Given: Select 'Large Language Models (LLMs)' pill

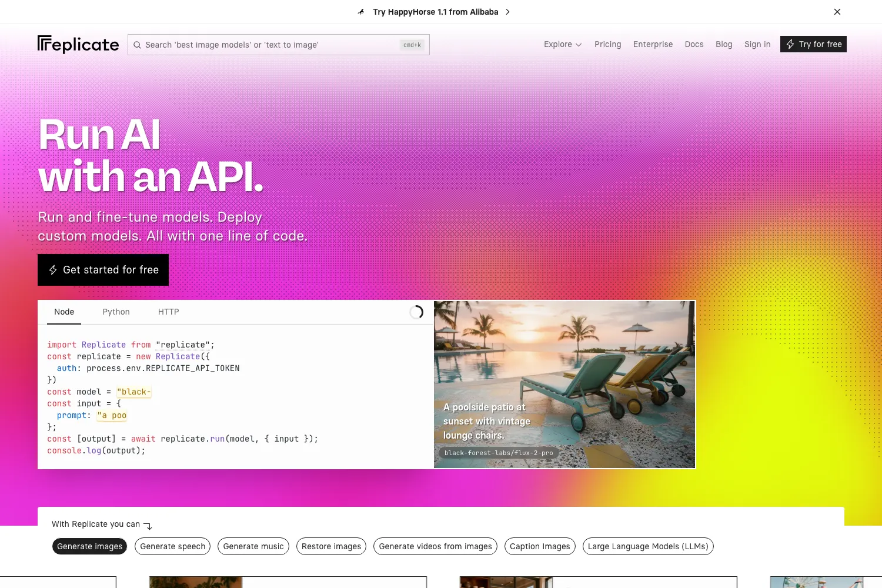Looking at the screenshot, I should tap(648, 546).
